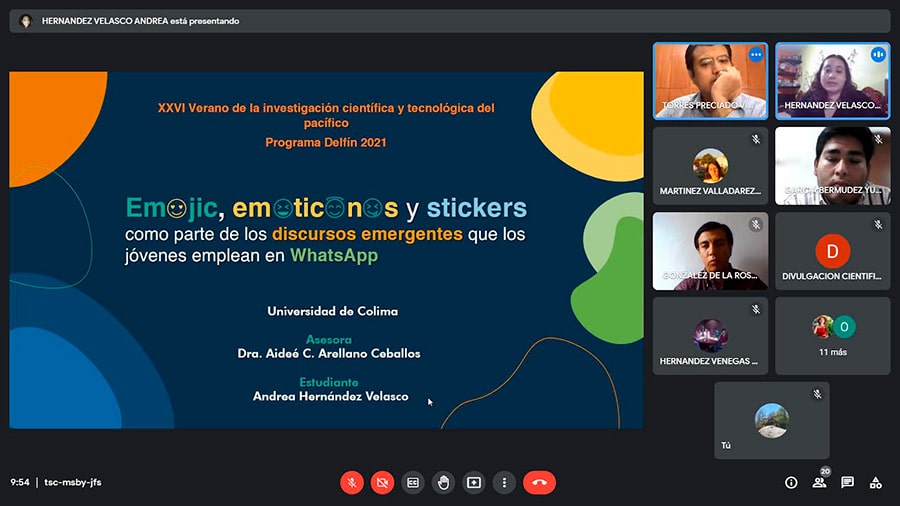Raise hand using the hand icon
This screenshot has width=900, height=506.
point(443,482)
